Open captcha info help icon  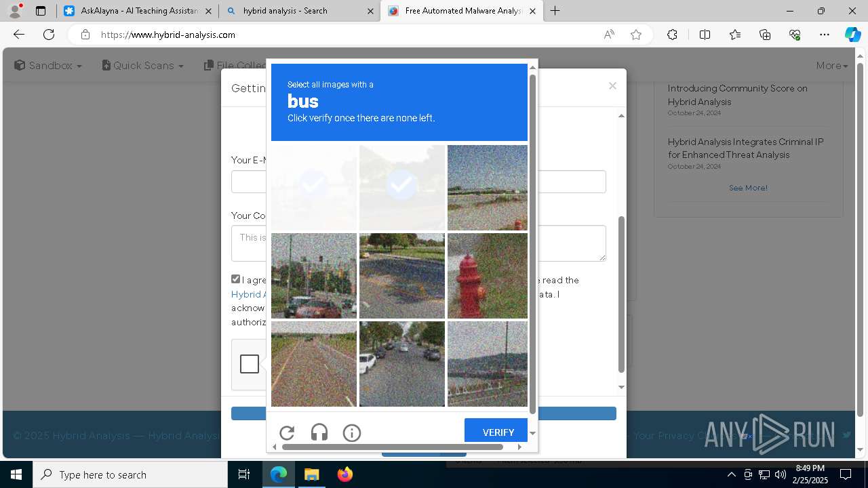click(x=352, y=432)
